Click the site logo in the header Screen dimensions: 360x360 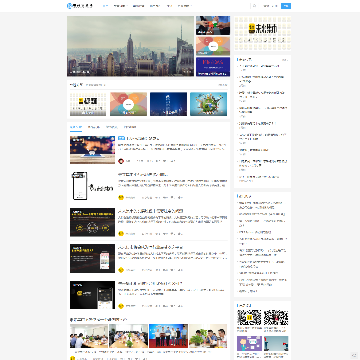tap(80, 6)
